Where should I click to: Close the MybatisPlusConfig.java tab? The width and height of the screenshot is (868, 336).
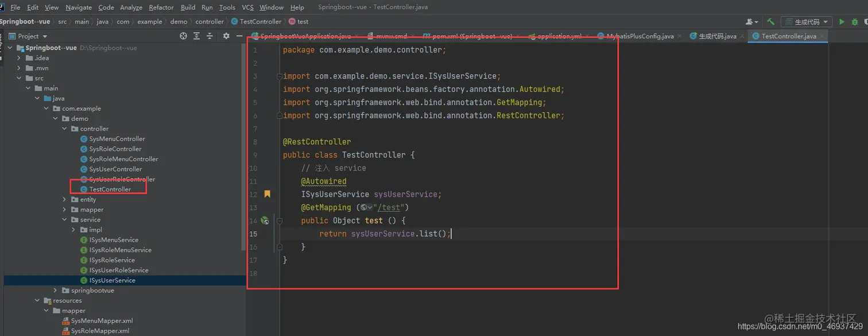[681, 36]
